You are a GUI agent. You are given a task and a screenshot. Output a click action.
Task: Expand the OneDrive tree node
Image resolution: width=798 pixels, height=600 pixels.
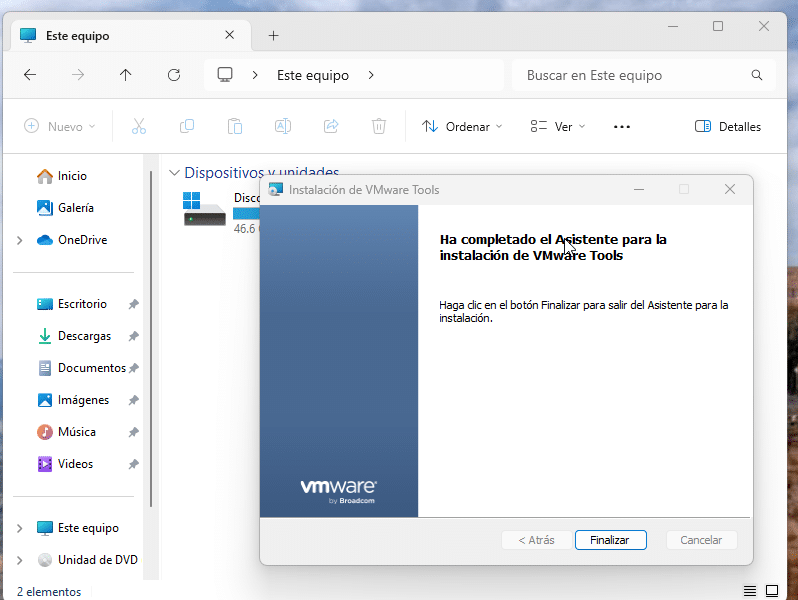tap(20, 240)
